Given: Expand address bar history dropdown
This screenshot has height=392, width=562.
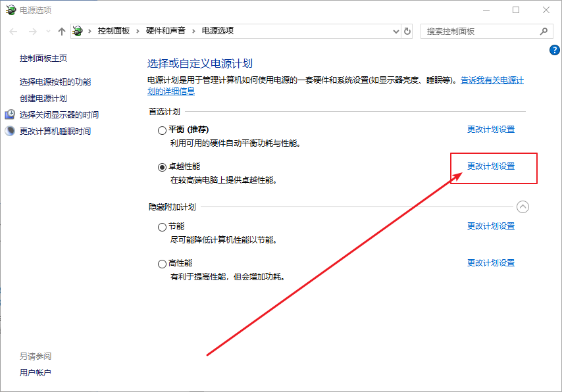Looking at the screenshot, I should pyautogui.click(x=396, y=31).
